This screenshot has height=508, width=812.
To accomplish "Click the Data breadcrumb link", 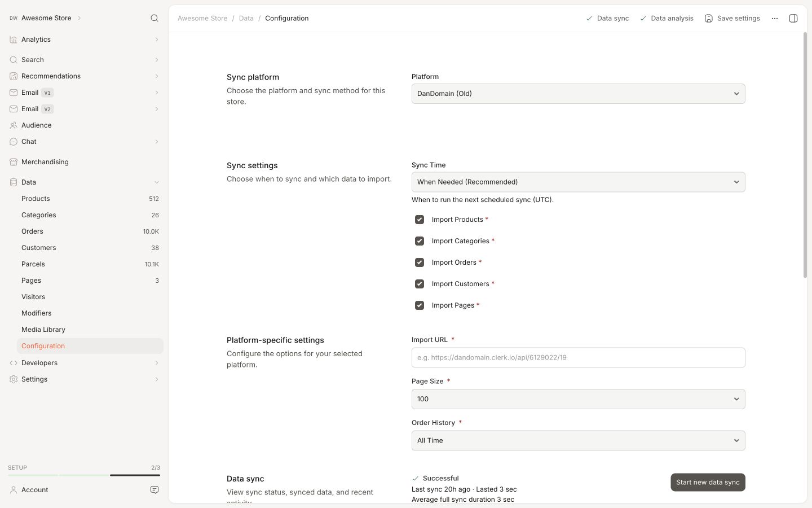I will (x=246, y=19).
